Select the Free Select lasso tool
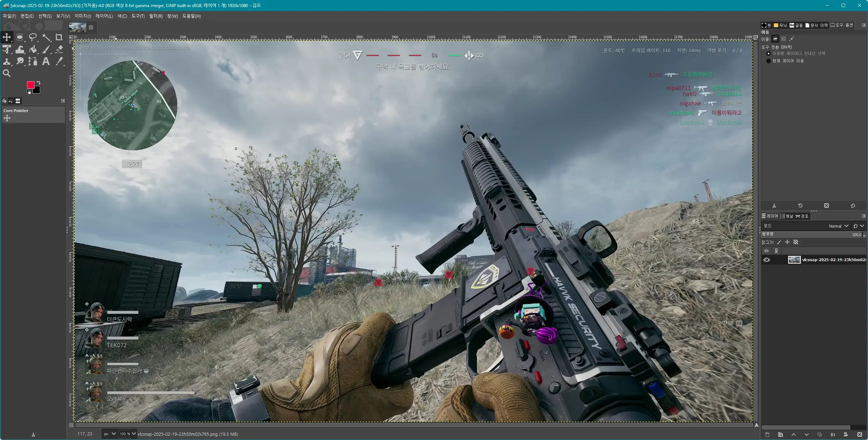Image resolution: width=868 pixels, height=440 pixels. click(33, 37)
